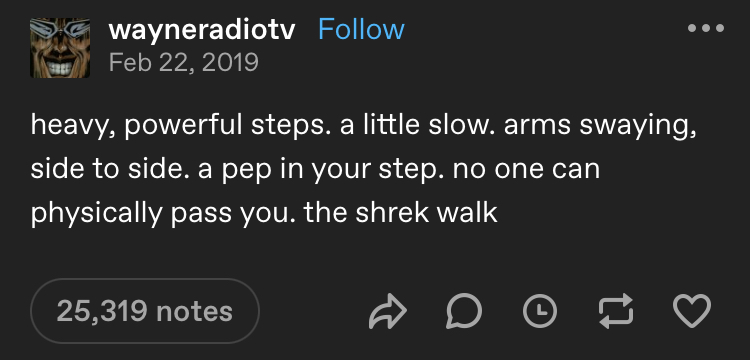Reply using the speech bubble icon

pos(464,311)
